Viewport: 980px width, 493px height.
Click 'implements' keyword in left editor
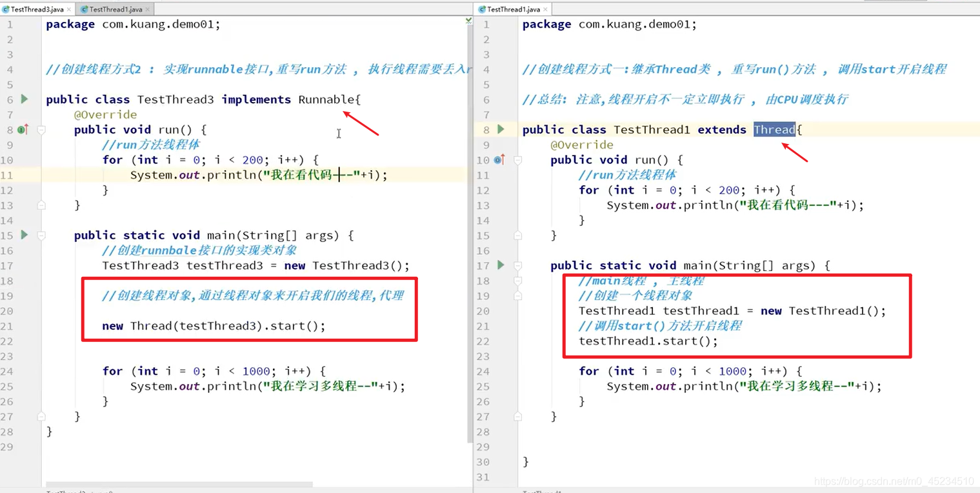click(x=256, y=99)
